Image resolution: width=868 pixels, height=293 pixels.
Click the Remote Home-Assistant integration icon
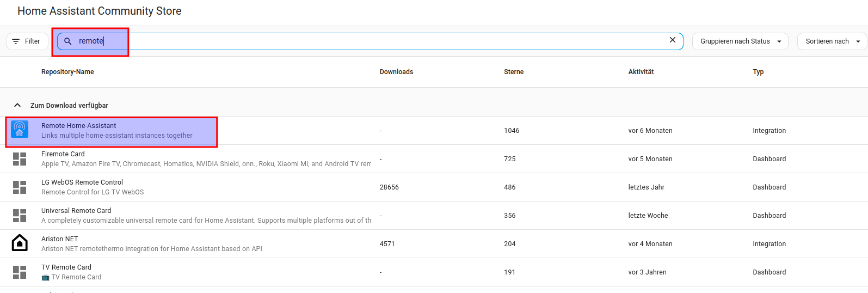tap(20, 130)
